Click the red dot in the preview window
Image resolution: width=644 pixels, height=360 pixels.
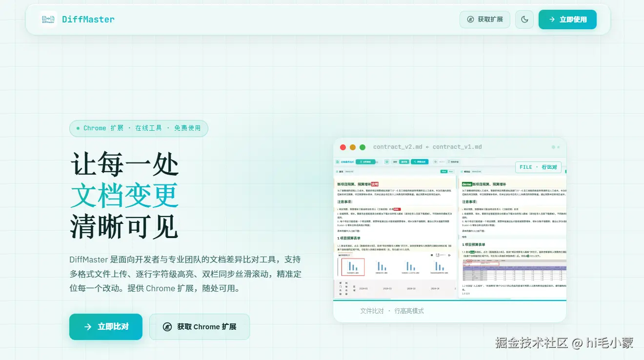tap(343, 147)
